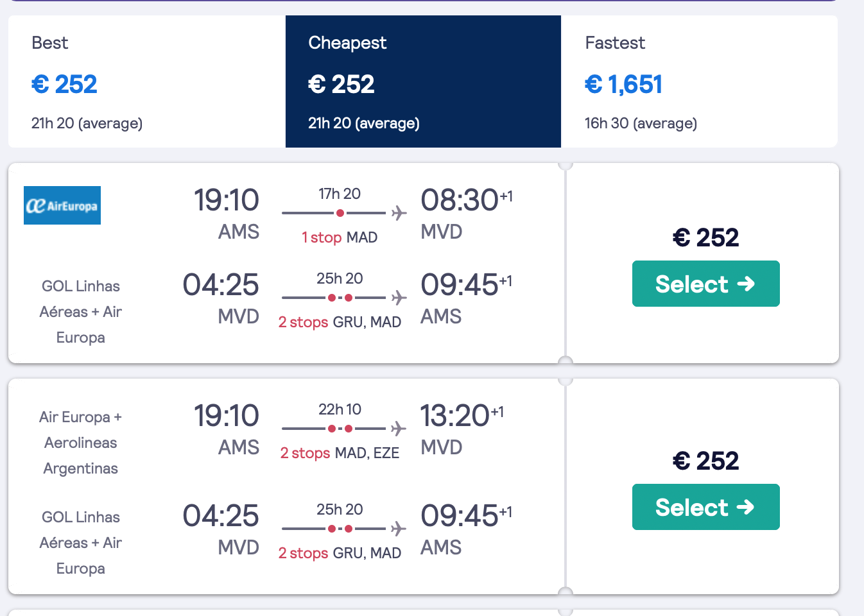Click the plane icon on 17h 20 flight
The width and height of the screenshot is (864, 616).
coord(399,213)
